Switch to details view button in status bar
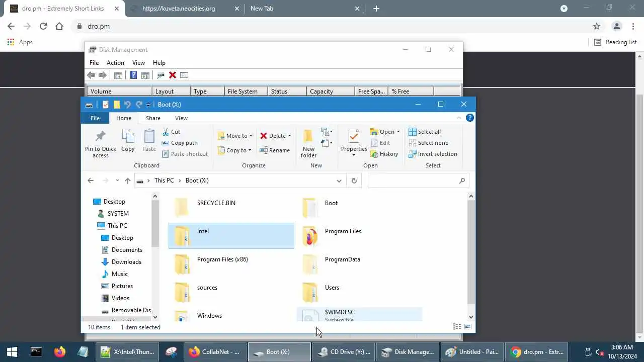Viewport: 644px width, 362px height. click(x=457, y=327)
